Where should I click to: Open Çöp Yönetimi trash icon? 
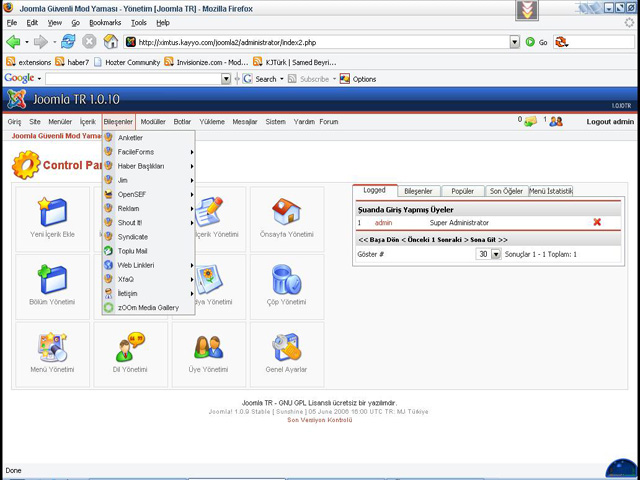tap(287, 280)
